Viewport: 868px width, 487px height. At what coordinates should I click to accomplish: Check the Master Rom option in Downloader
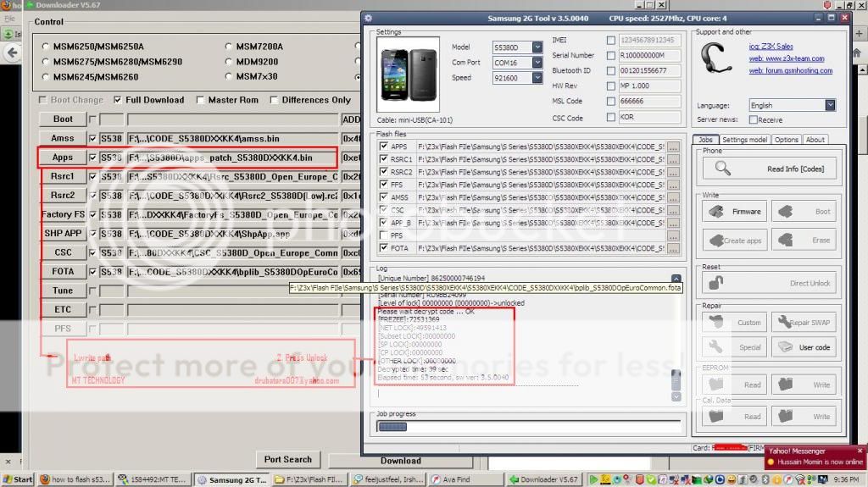click(x=200, y=100)
